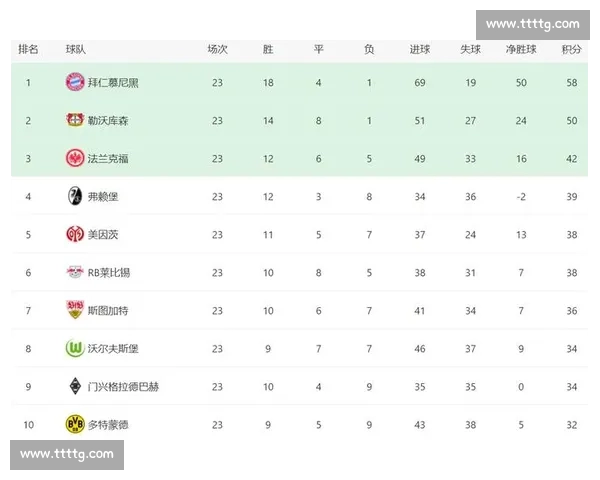Open the 拜仁慕尼黑 team link
The width and height of the screenshot is (600, 480).
pyautogui.click(x=113, y=82)
